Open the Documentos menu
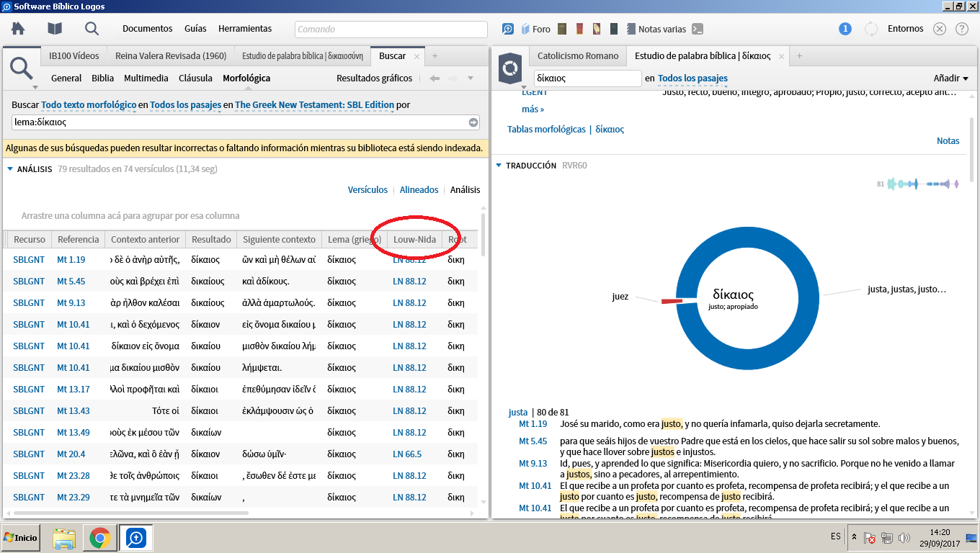Viewport: 980px width, 553px height. [x=148, y=29]
